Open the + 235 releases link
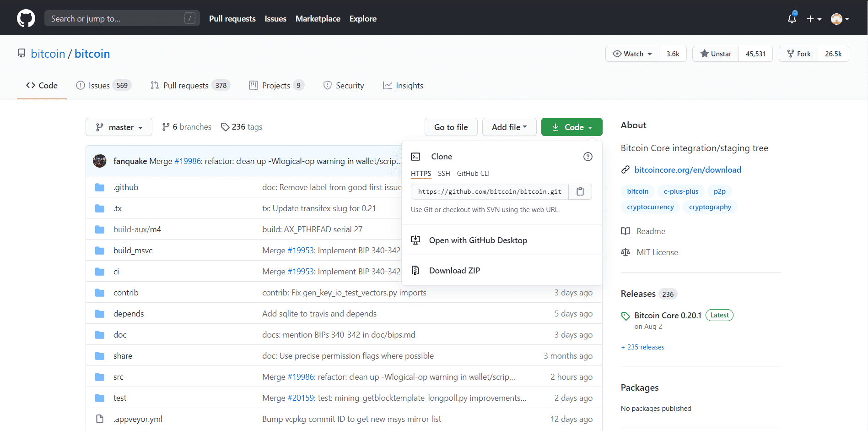Screen dimensions: 868x431 [642, 347]
